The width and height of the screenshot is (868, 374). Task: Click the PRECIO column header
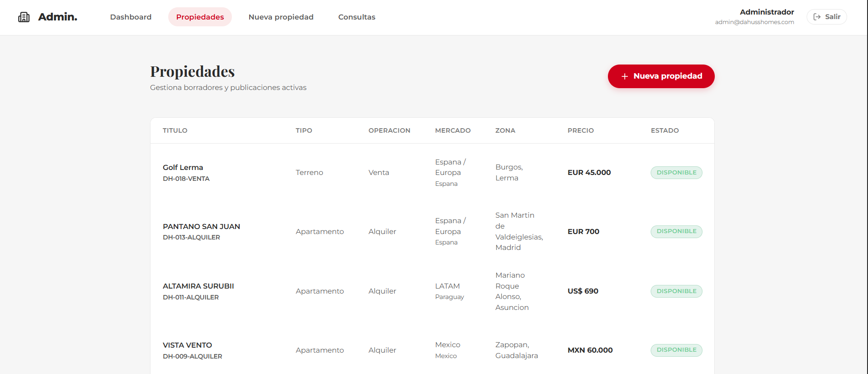pyautogui.click(x=581, y=130)
